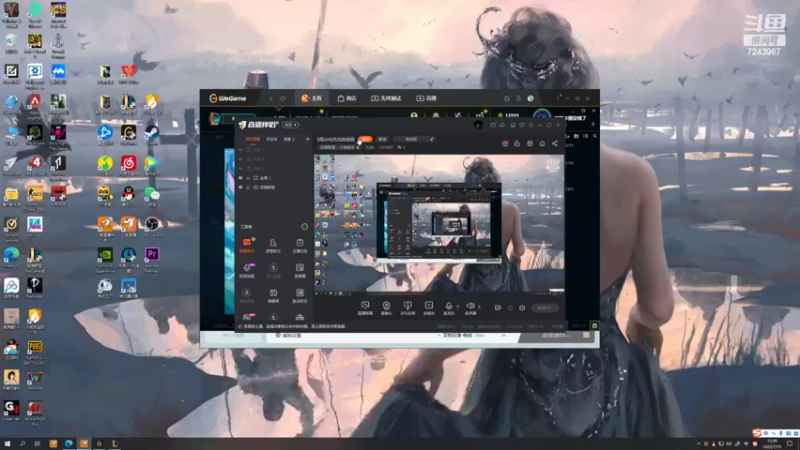The width and height of the screenshot is (800, 450).
Task: Toggle the microphone in bottom bar
Action: point(448,308)
